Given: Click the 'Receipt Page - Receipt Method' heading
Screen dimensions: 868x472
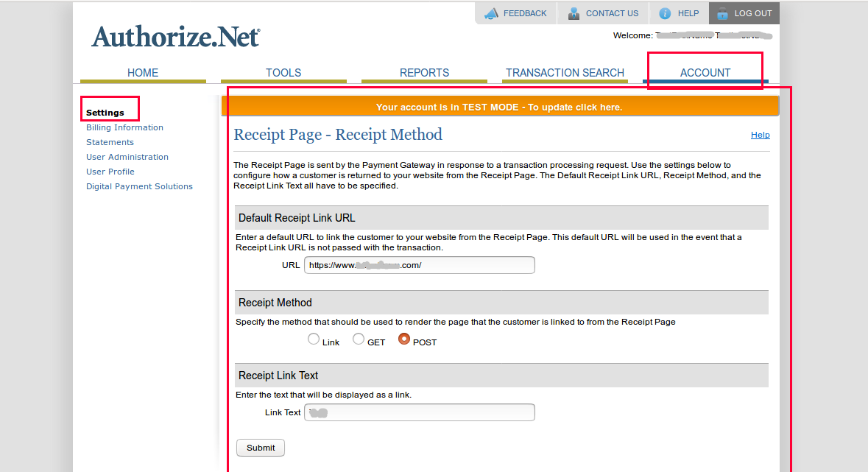Looking at the screenshot, I should point(338,135).
